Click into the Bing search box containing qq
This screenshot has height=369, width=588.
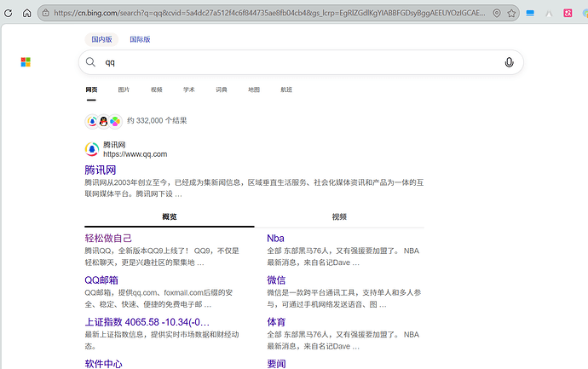[300, 62]
